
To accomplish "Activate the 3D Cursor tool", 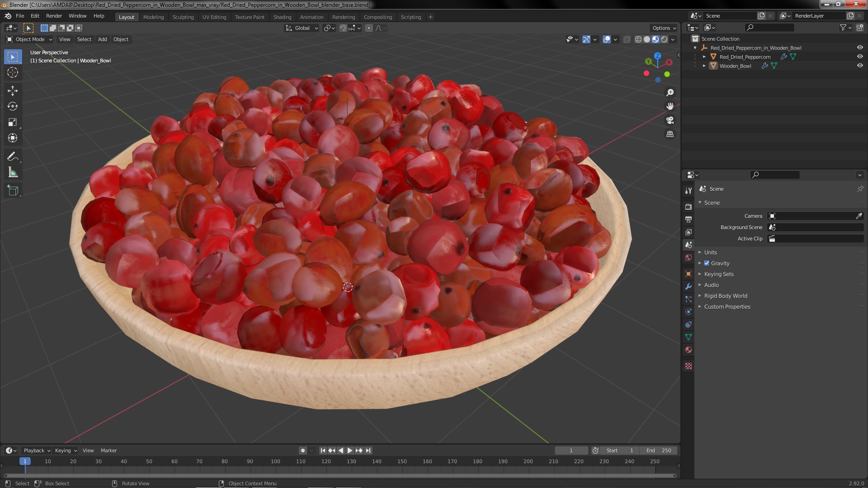I will pos(13,73).
